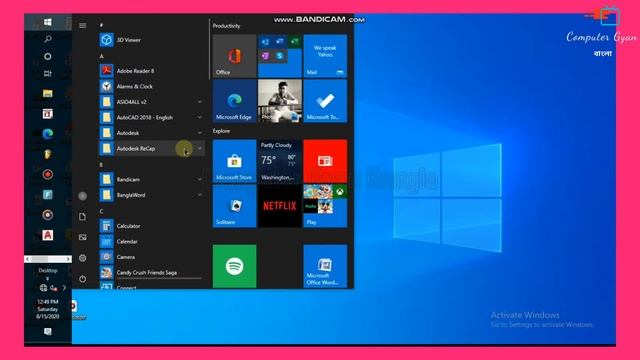The width and height of the screenshot is (640, 360).
Task: Open Pictures from Start side rail
Action: (x=82, y=237)
